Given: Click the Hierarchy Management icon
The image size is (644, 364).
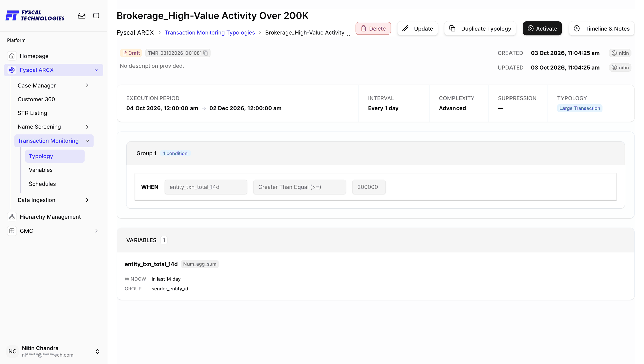Looking at the screenshot, I should click(12, 217).
